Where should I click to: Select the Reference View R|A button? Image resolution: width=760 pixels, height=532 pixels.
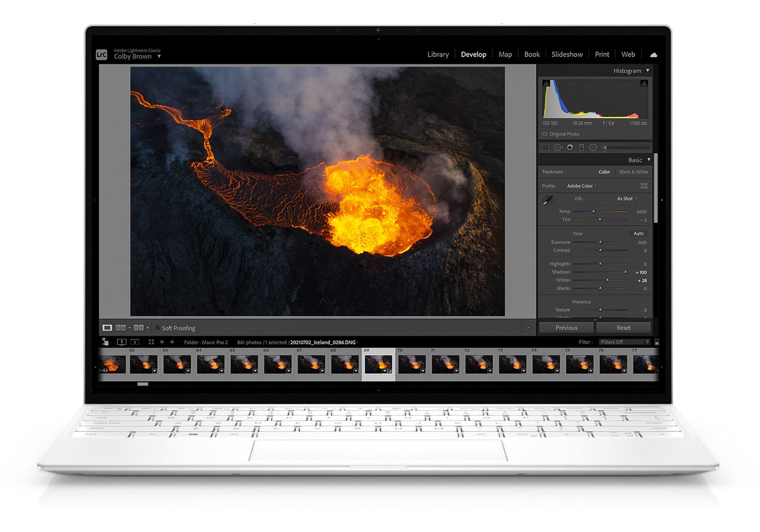pos(121,328)
